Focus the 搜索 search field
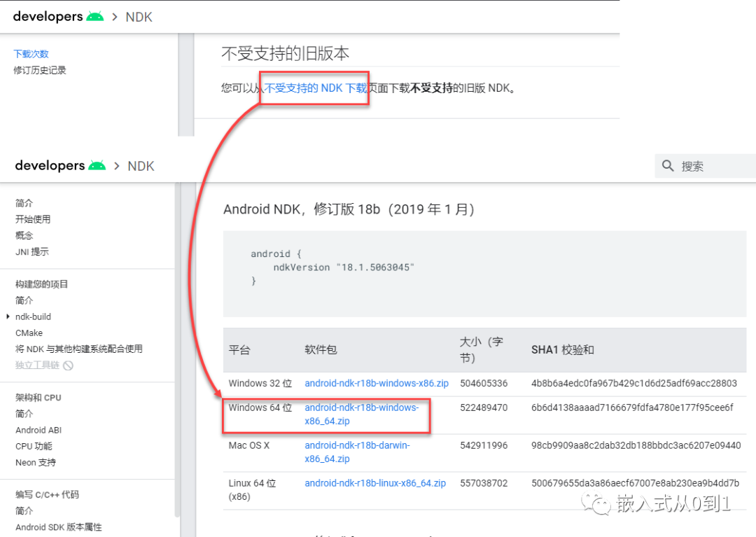This screenshot has height=537, width=756. tap(706, 166)
